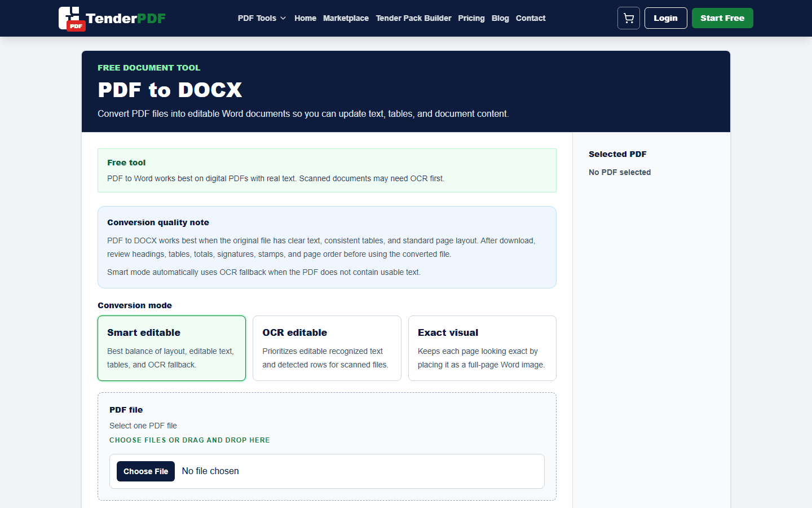Navigate to Tender Pack Builder
Image resolution: width=812 pixels, height=508 pixels.
coord(413,18)
